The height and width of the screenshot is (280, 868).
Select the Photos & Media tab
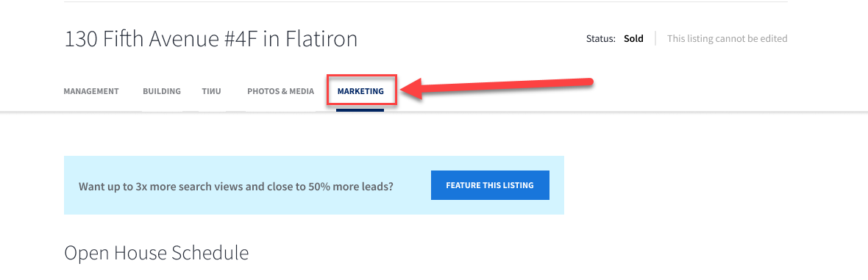click(x=281, y=91)
